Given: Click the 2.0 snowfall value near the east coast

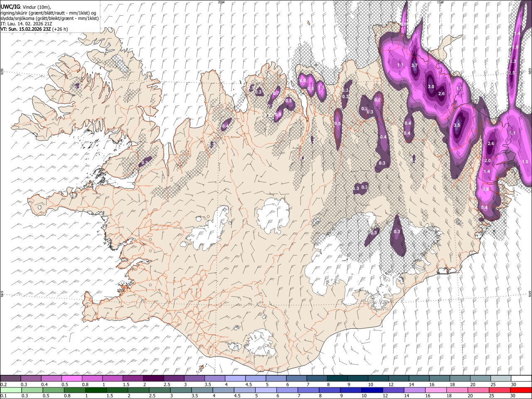Looking at the screenshot, I should 488,160.
